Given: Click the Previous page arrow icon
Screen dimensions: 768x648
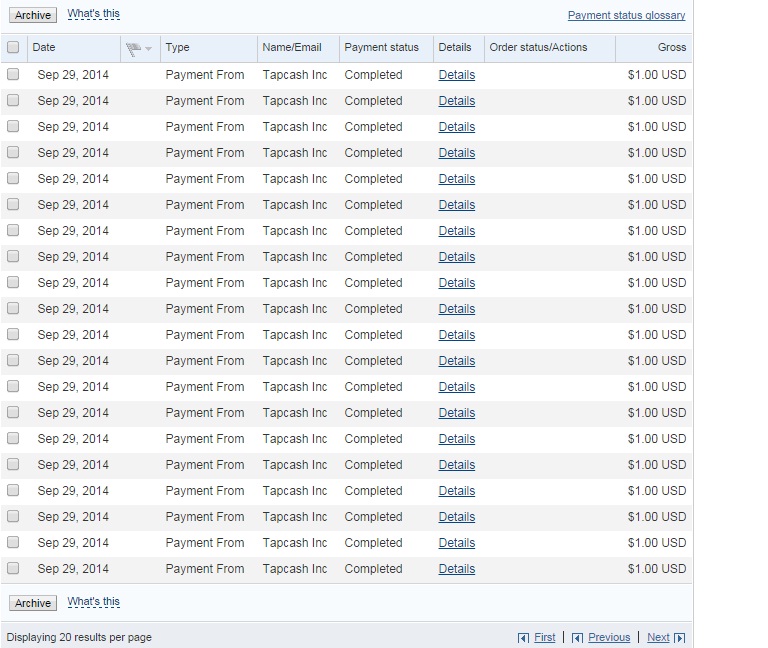Looking at the screenshot, I should click(577, 638).
